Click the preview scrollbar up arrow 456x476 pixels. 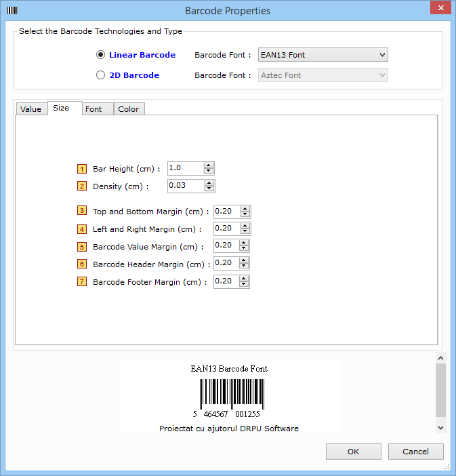(441, 358)
